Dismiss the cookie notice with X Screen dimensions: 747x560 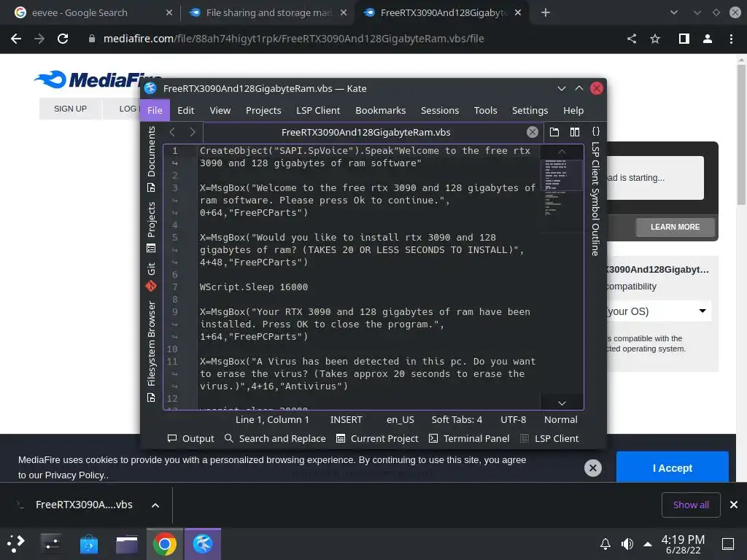(x=592, y=468)
